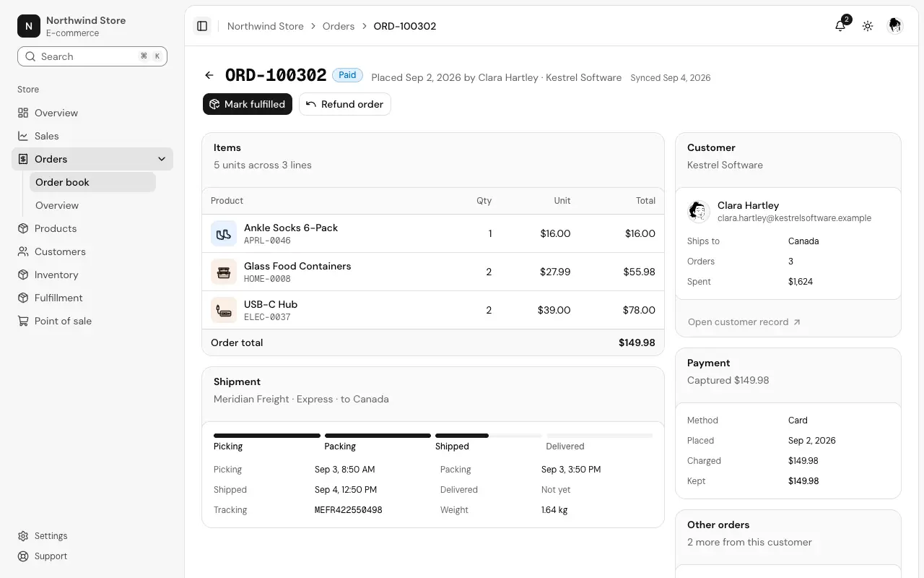Image resolution: width=924 pixels, height=578 pixels.
Task: Open the Fulfillment menu item
Action: tap(92, 298)
